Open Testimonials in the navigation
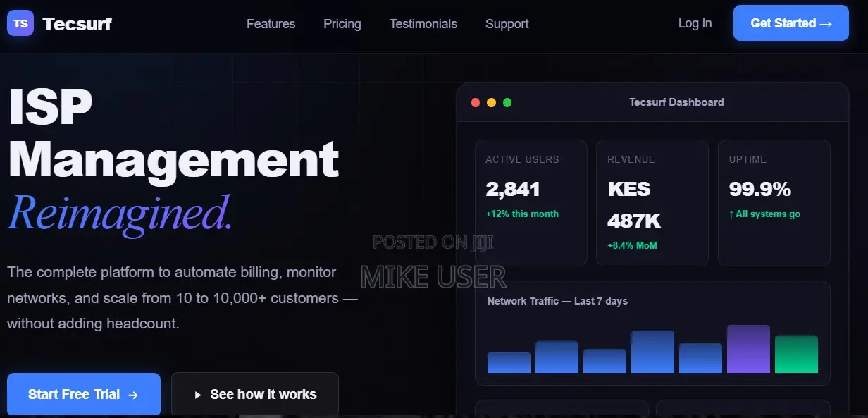868x418 pixels. point(423,24)
